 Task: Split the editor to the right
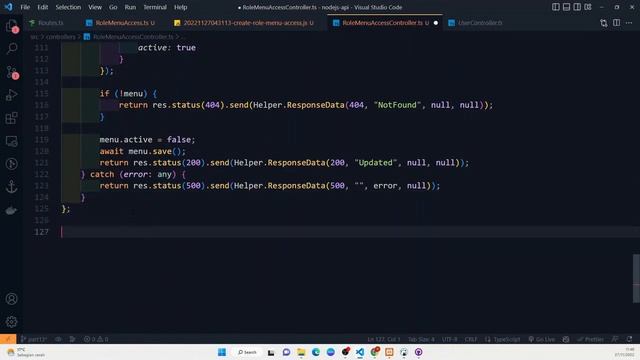tap(616, 23)
